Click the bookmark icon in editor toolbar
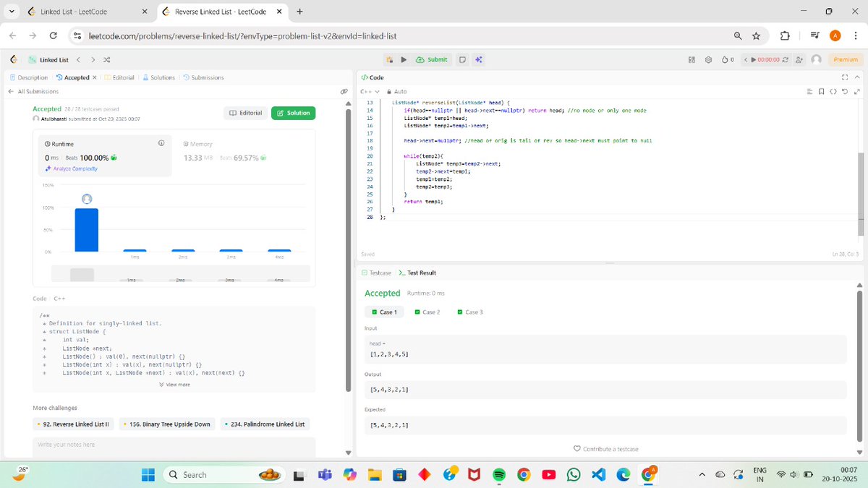 [x=822, y=92]
